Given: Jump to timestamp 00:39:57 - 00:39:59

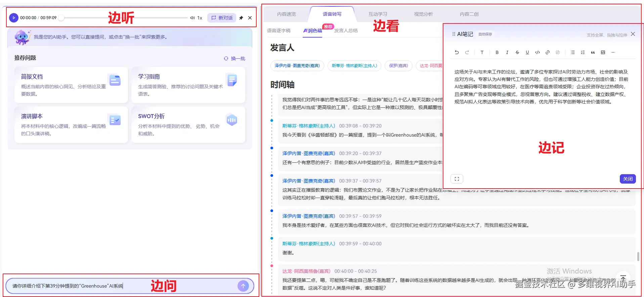Looking at the screenshot, I should tap(360, 216).
